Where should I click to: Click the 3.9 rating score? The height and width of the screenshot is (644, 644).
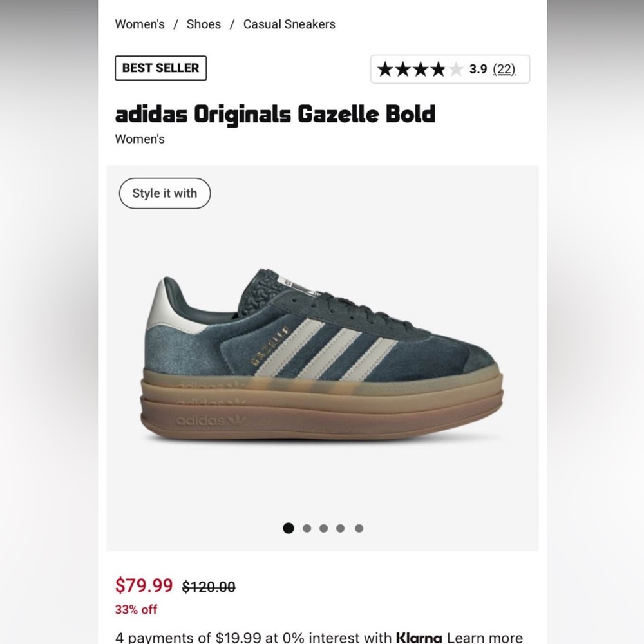point(477,69)
